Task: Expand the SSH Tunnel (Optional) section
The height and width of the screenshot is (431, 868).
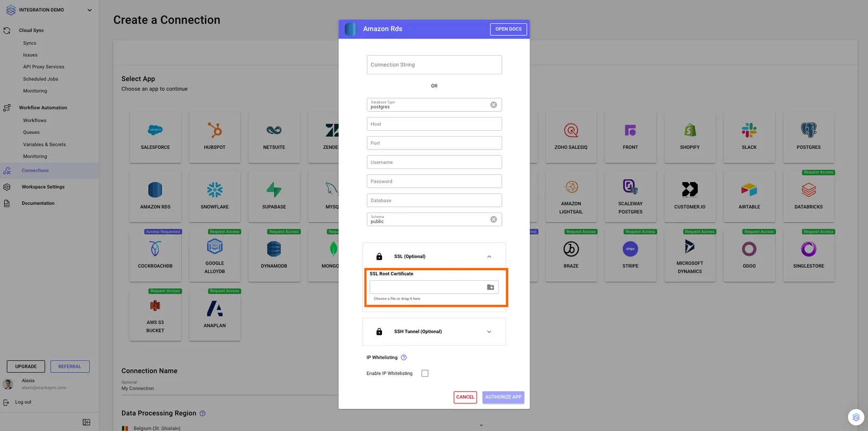Action: [489, 332]
